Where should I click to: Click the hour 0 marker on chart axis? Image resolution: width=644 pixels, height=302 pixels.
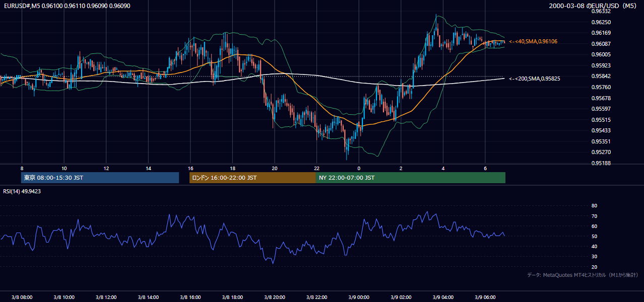click(359, 168)
